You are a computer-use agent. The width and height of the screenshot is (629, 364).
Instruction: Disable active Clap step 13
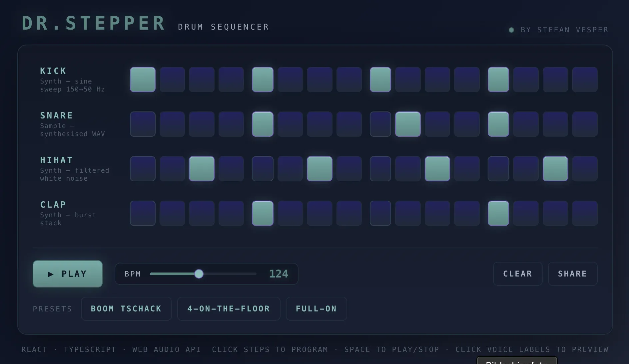tap(498, 213)
